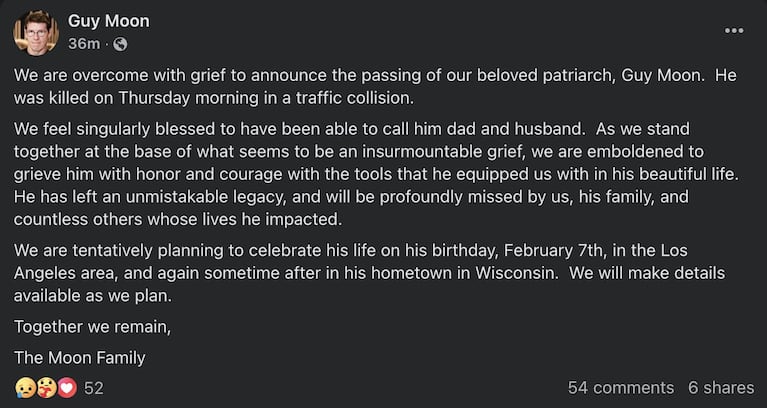Show the 6 shares list
This screenshot has height=408, width=767.
(721, 387)
